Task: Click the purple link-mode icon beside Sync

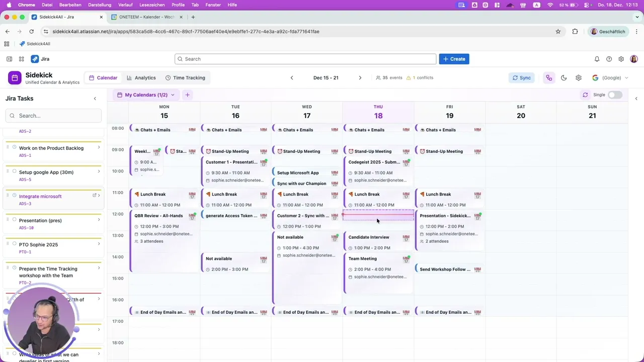Action: (549, 78)
